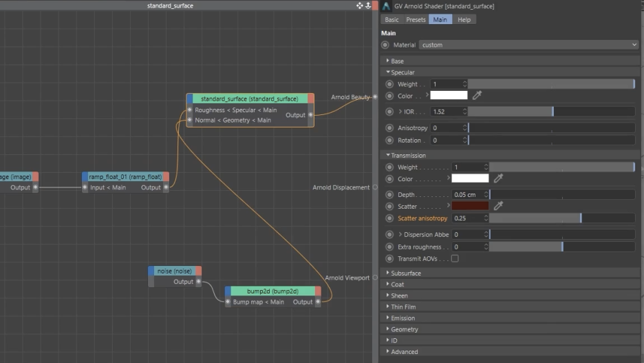Pick Specular Color with the eyedropper

[x=477, y=95]
